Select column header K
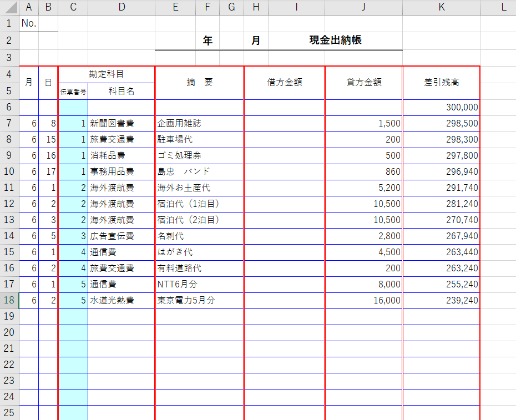This screenshot has width=516, height=420. (441, 7)
